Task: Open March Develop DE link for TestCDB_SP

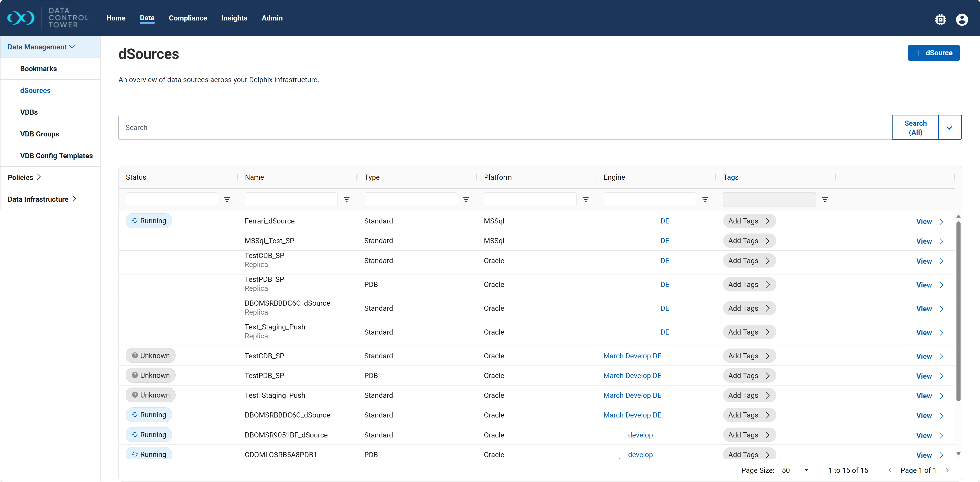Action: click(632, 356)
